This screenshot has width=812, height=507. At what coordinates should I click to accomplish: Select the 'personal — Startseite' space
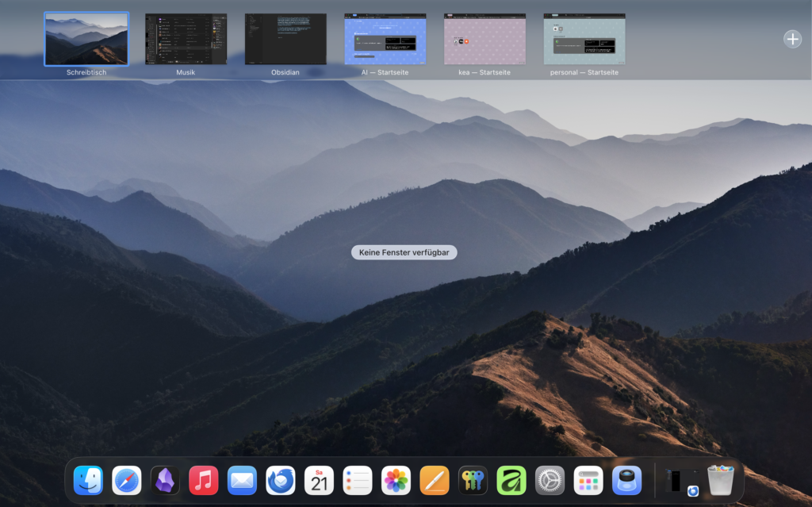(584, 39)
